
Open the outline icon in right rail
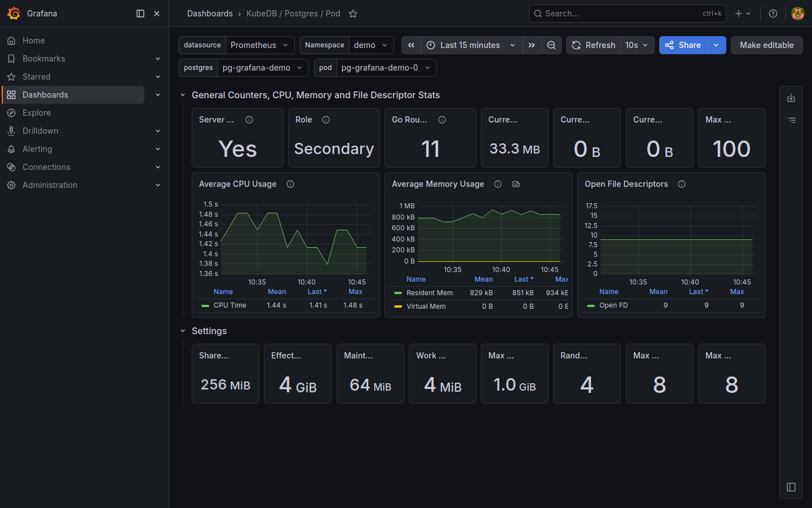click(x=791, y=120)
